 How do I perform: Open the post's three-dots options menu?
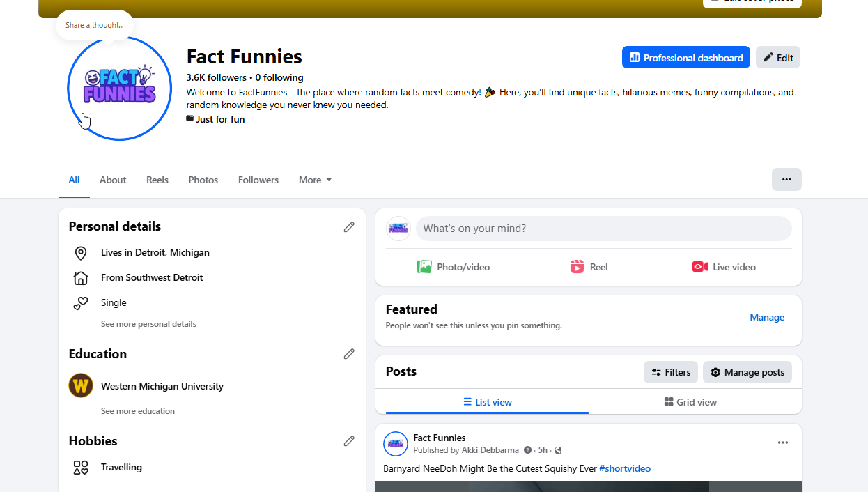(783, 443)
